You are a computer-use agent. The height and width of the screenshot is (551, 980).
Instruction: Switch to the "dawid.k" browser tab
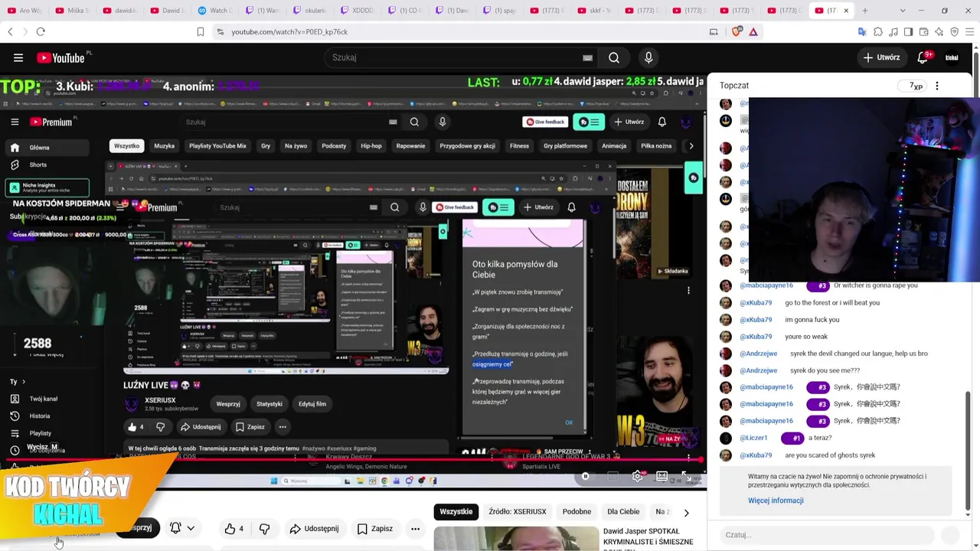[118, 11]
